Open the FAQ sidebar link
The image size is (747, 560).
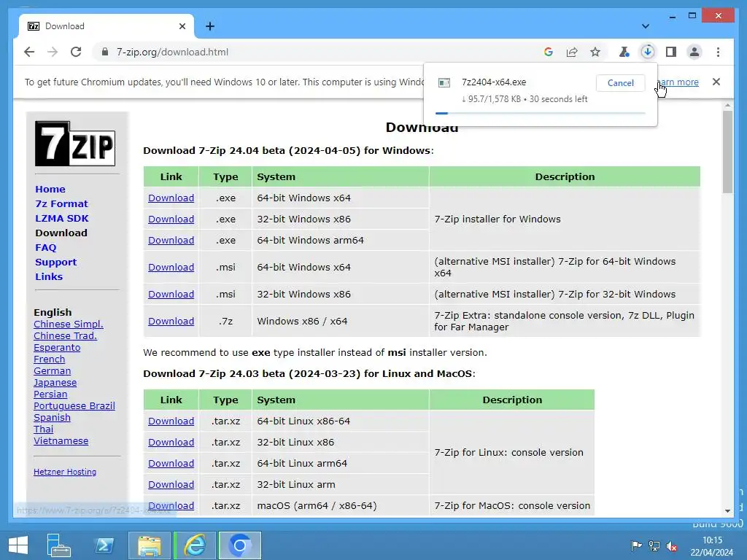click(x=46, y=248)
